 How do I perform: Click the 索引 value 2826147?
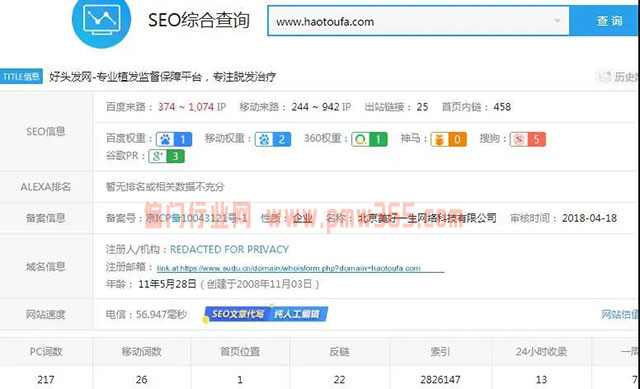coord(440,380)
